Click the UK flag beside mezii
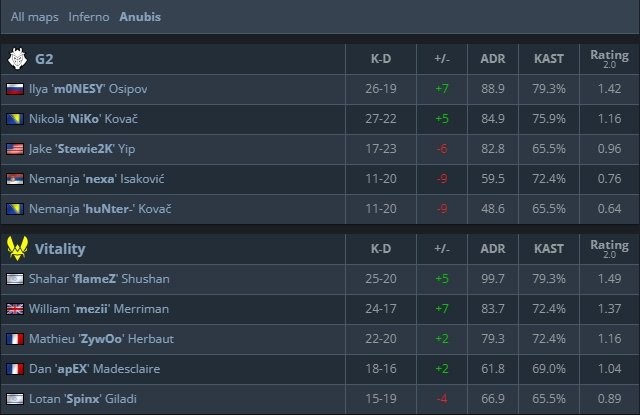The width and height of the screenshot is (640, 415). [x=15, y=309]
